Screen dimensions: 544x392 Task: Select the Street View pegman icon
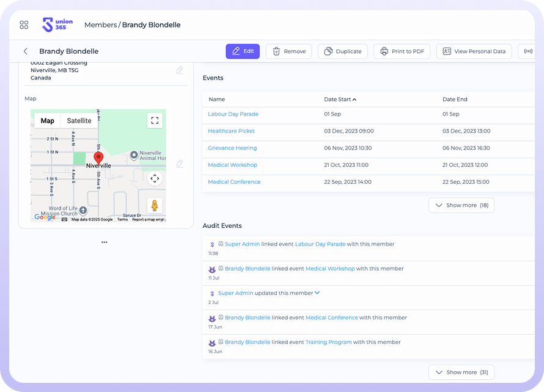(x=155, y=206)
